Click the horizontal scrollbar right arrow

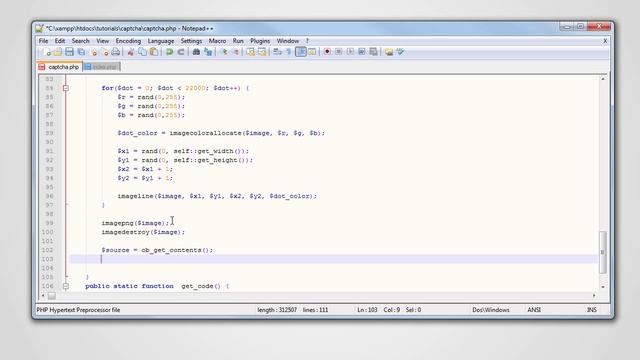click(594, 295)
